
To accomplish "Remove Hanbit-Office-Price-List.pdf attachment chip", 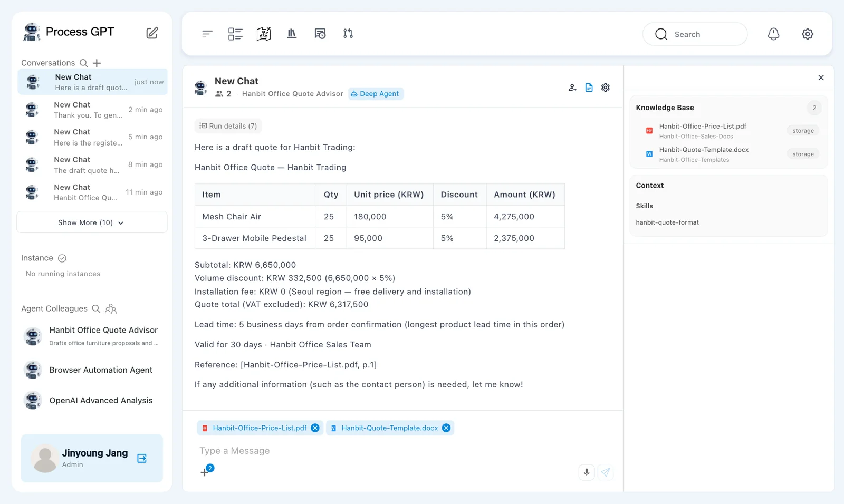I will tap(315, 428).
